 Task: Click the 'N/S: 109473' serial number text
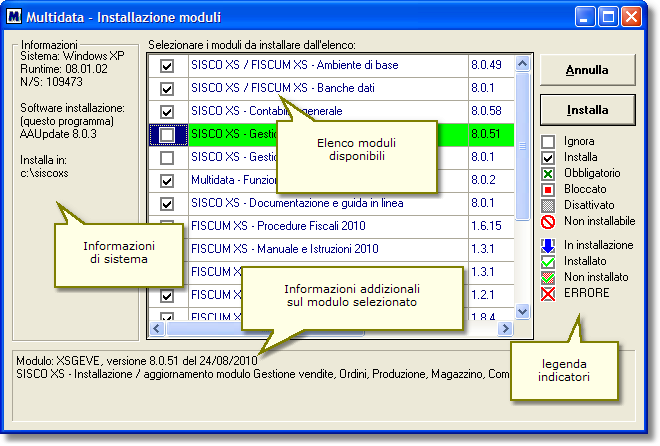tap(51, 82)
